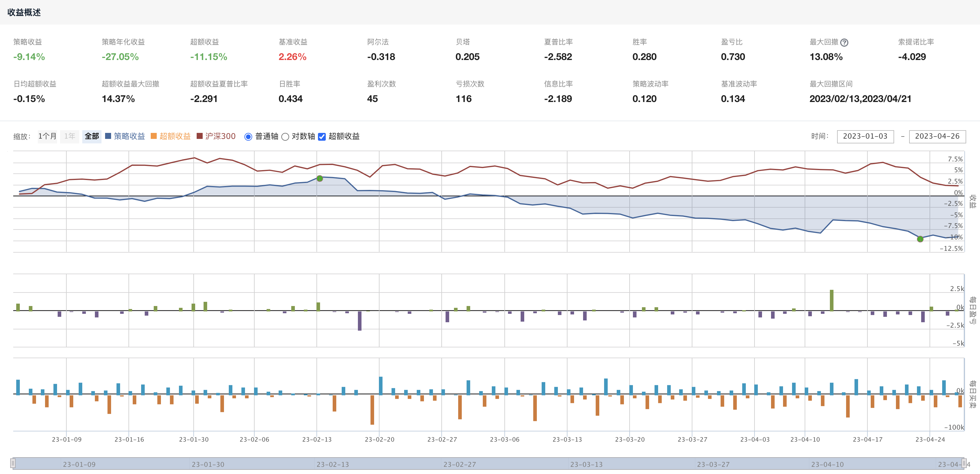Click the timeline navigator at 23-02-27
This screenshot has height=474, width=980.
click(x=459, y=464)
